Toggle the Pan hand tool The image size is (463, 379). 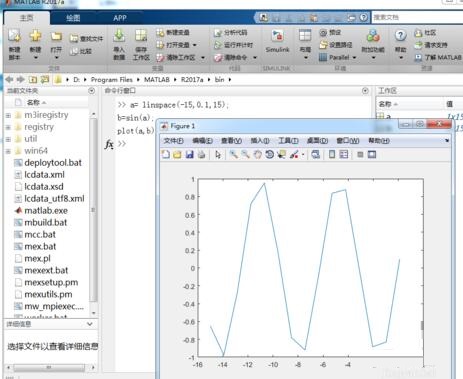(257, 154)
